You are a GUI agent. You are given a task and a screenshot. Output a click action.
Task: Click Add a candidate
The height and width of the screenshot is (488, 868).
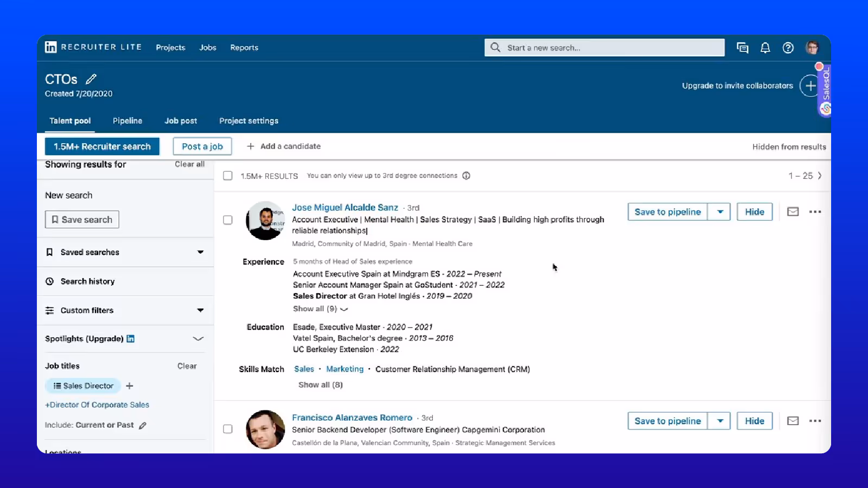tap(284, 146)
